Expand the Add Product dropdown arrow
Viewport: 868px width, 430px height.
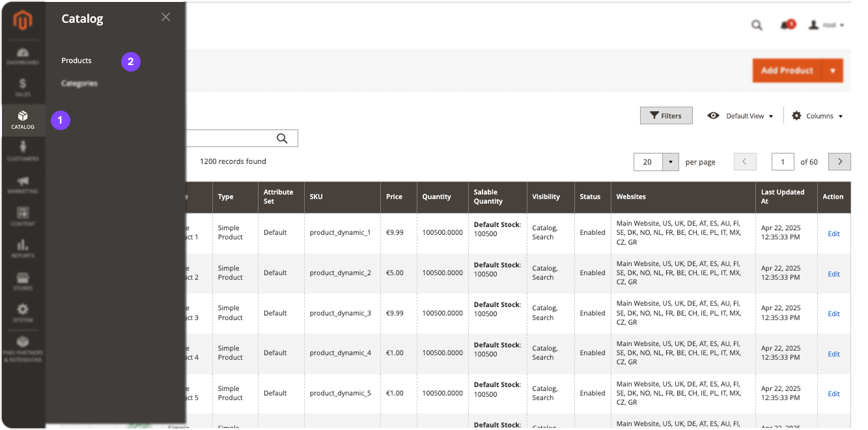point(832,70)
